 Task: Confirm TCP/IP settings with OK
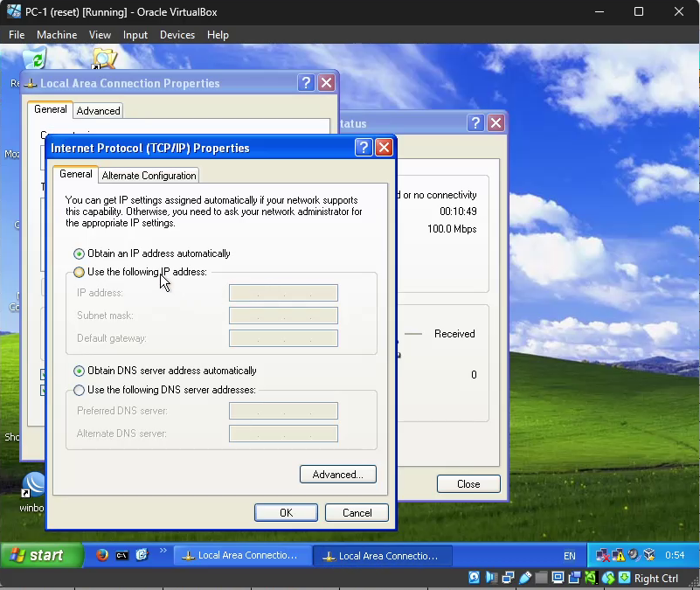click(x=286, y=513)
